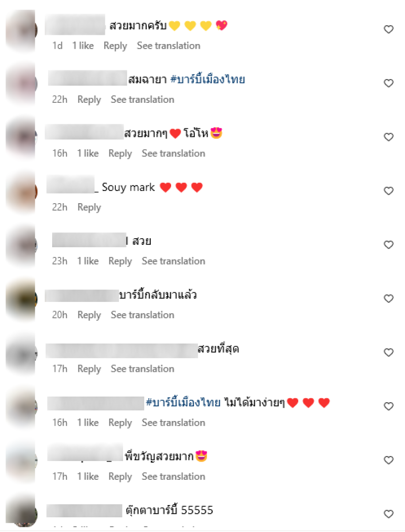The image size is (405, 532).
Task: Tap heart icon beside โอ้โห comment
Action: (x=388, y=137)
